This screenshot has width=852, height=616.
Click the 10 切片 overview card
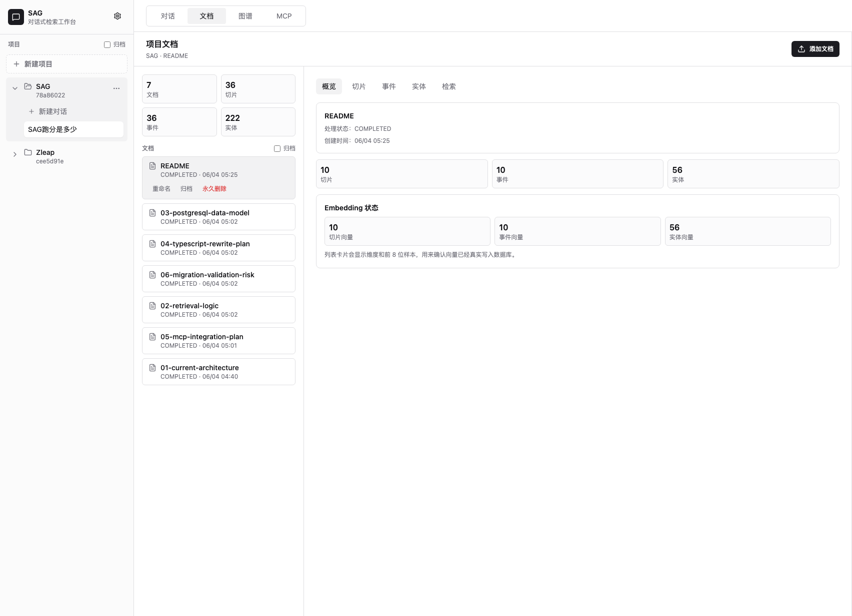pos(402,174)
